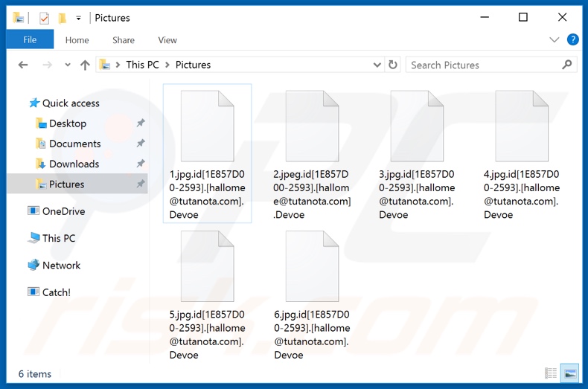Switch to Details view in status bar
The height and width of the screenshot is (389, 588).
[x=551, y=373]
